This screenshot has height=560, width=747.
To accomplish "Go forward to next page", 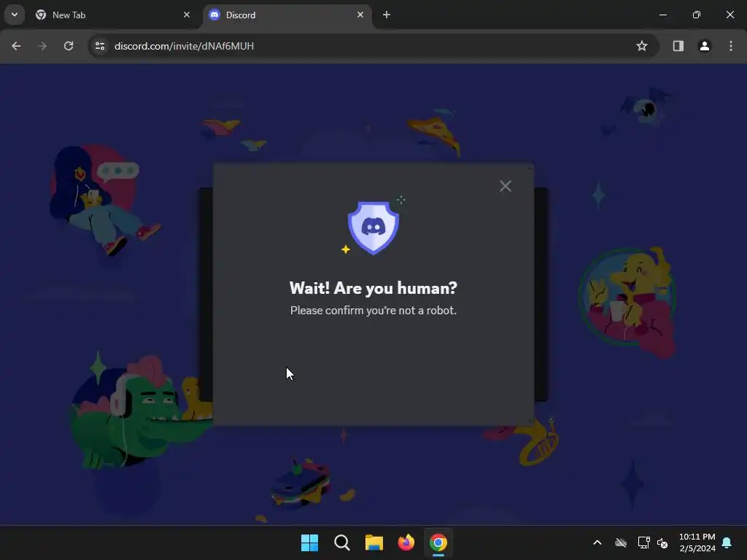I will coord(42,46).
